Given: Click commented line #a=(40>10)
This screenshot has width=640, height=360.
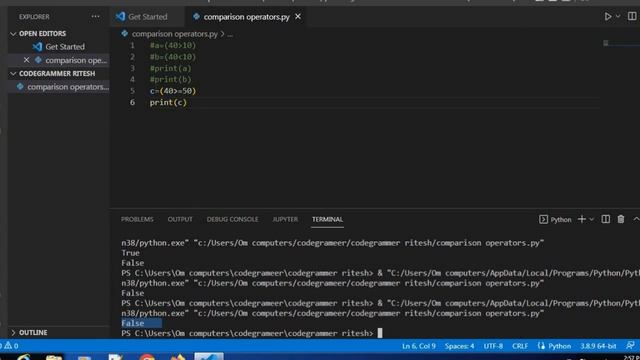Looking at the screenshot, I should point(173,45).
